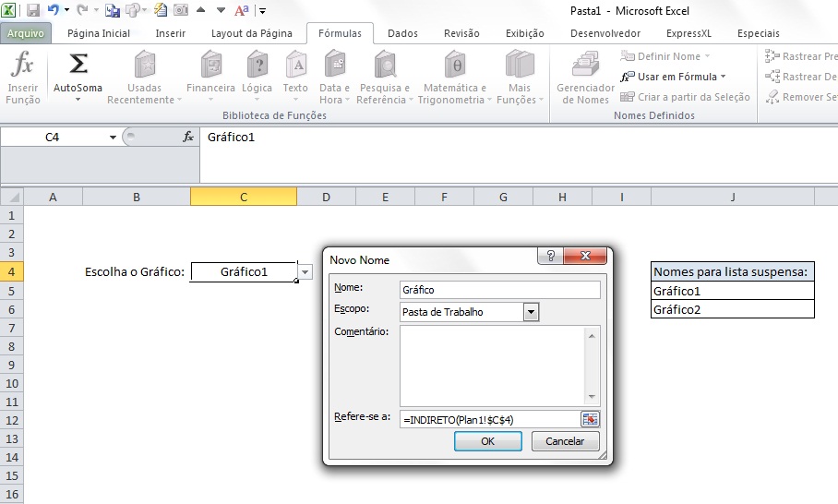The image size is (838, 504).
Task: Customize quick access toolbar dropdown
Action: pos(262,10)
